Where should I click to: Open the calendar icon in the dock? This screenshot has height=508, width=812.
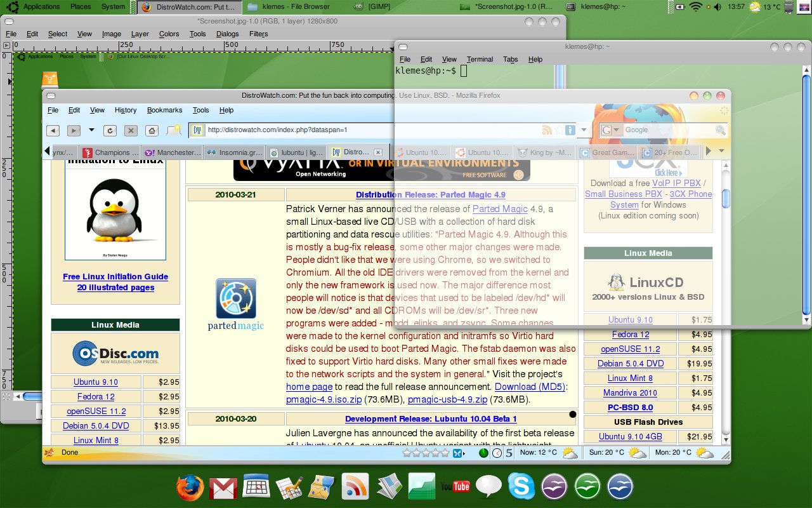click(x=256, y=487)
